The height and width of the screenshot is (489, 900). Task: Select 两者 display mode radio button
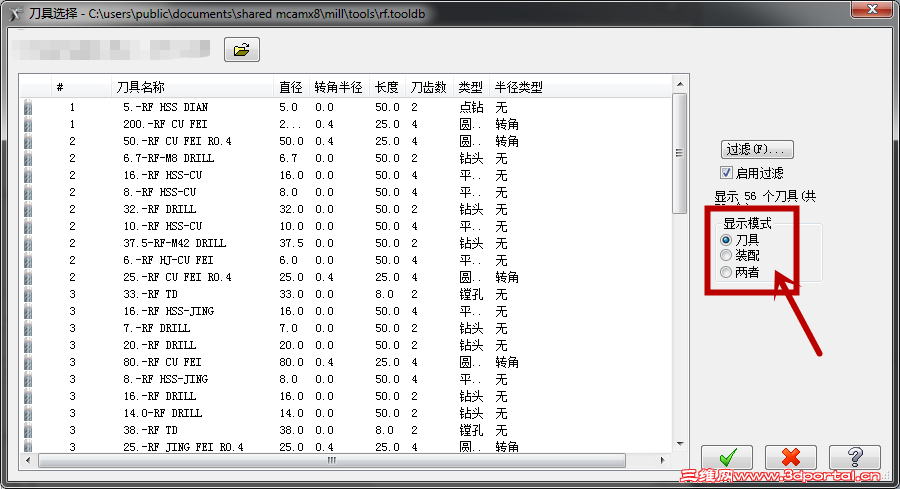[x=726, y=272]
